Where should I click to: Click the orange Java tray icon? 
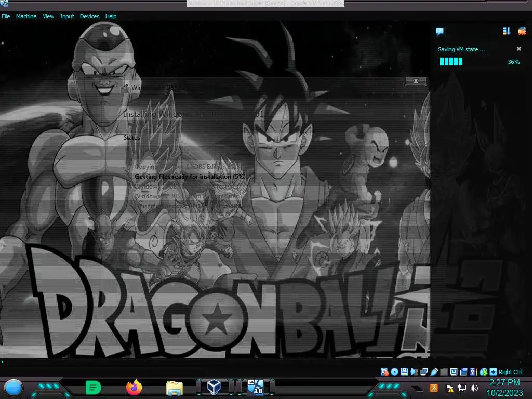coord(433,388)
